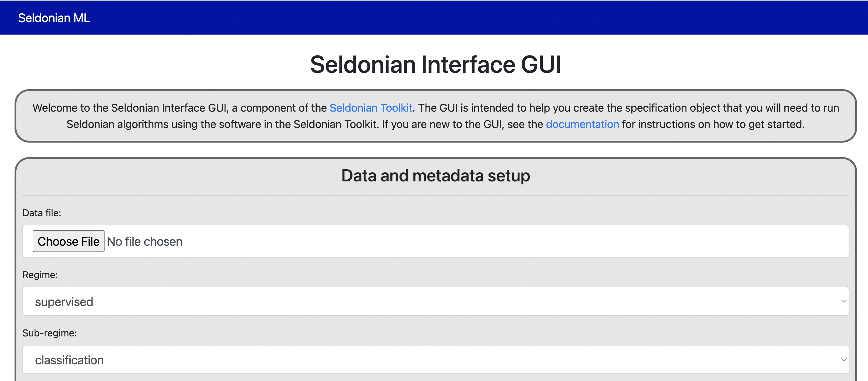Open the documentation link
Screen dimensions: 868x381
point(582,124)
